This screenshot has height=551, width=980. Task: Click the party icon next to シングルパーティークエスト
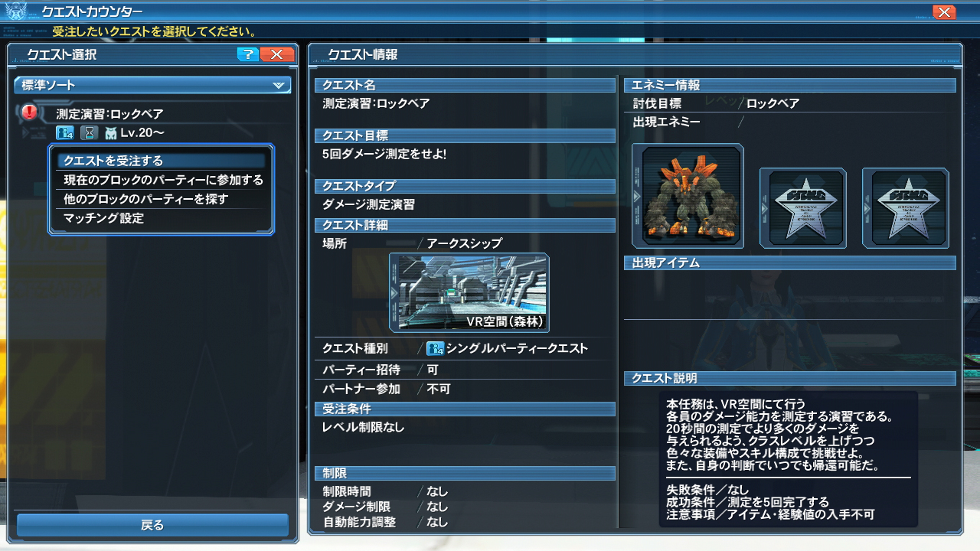click(x=436, y=349)
